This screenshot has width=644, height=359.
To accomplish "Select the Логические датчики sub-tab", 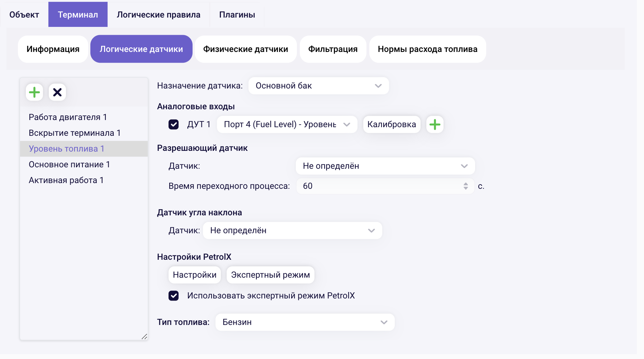I will [x=141, y=49].
